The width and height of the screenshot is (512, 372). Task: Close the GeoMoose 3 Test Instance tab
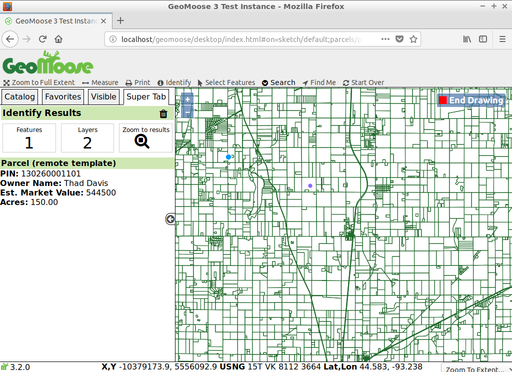[x=104, y=21]
